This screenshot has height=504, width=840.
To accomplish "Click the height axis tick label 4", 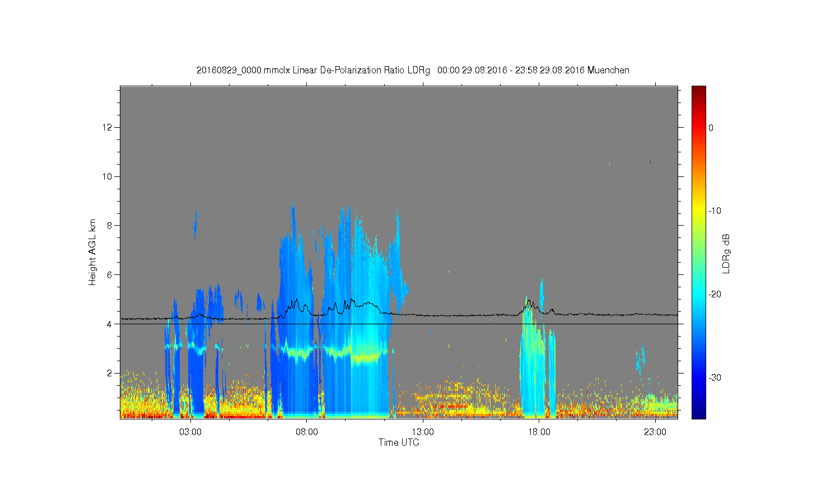I will [x=110, y=324].
